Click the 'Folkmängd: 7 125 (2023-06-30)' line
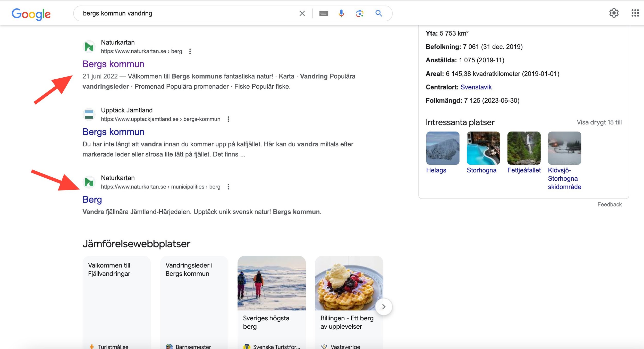The width and height of the screenshot is (644, 349). coord(473,101)
